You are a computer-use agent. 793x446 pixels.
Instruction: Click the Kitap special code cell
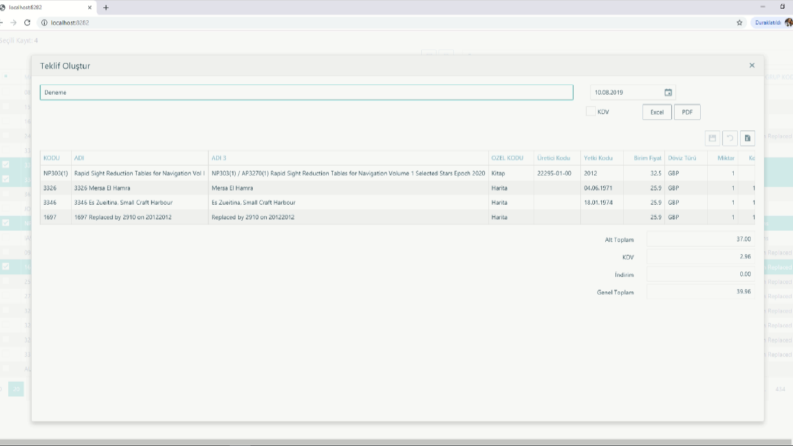(511, 173)
